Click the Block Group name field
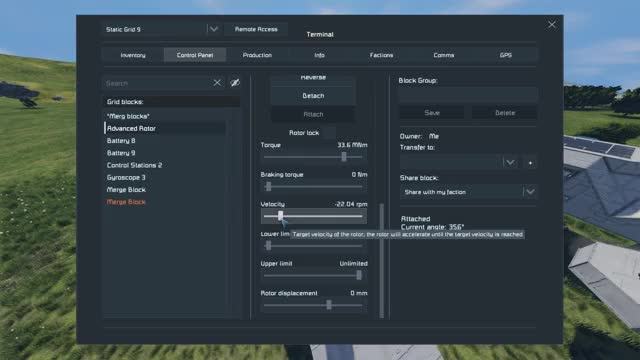Screen dimensions: 640x360 (468, 94)
